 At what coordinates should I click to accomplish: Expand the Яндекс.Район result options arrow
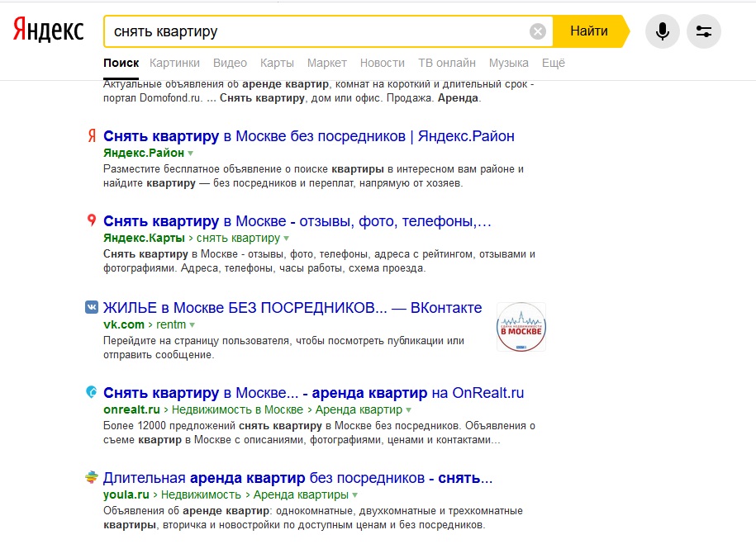pos(191,154)
